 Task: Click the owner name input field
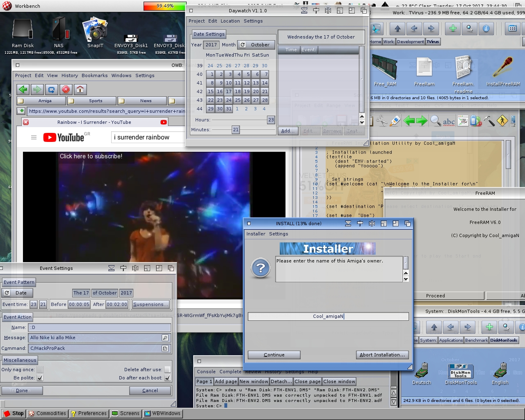click(x=328, y=316)
